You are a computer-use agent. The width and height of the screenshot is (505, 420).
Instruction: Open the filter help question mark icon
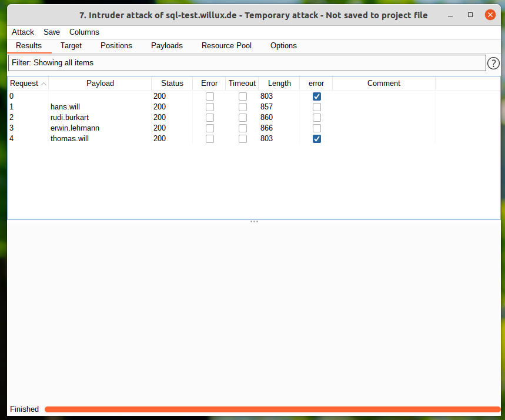tap(493, 62)
